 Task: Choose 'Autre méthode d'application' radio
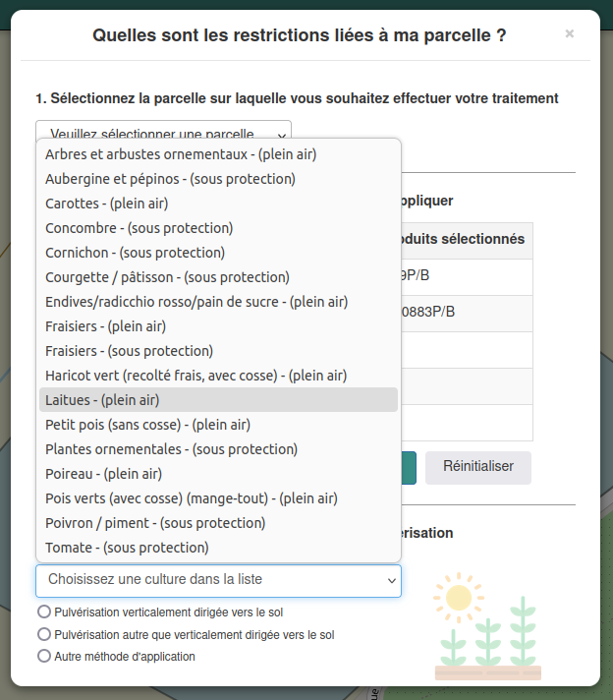44,656
